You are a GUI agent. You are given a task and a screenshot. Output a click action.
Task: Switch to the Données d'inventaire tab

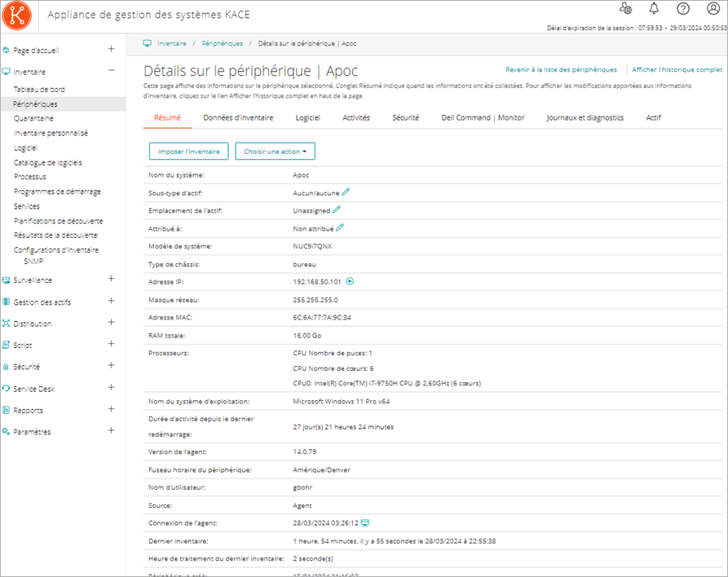238,117
